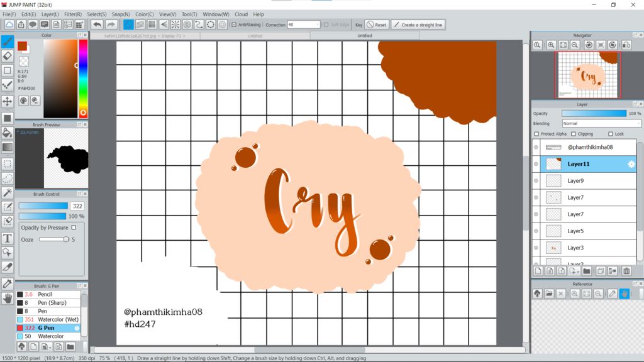The image size is (644, 362).
Task: Select the Eyedropper tool
Action: coord(8,283)
